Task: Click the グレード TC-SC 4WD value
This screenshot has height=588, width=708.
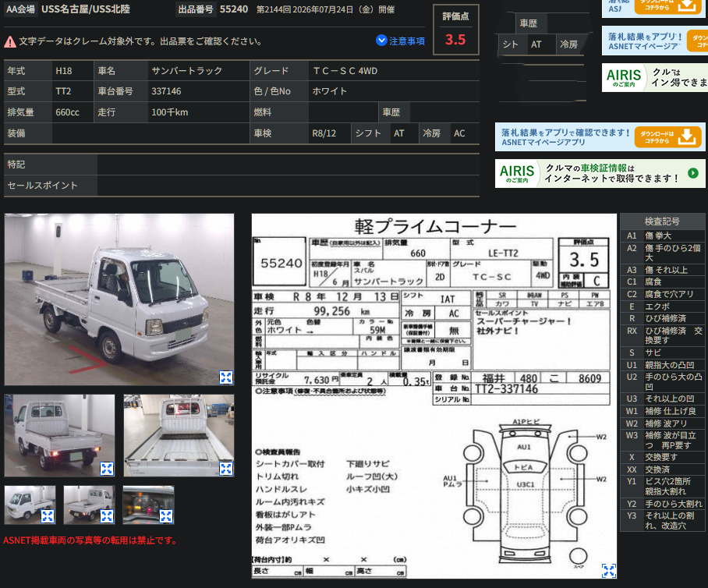Action: coord(345,71)
